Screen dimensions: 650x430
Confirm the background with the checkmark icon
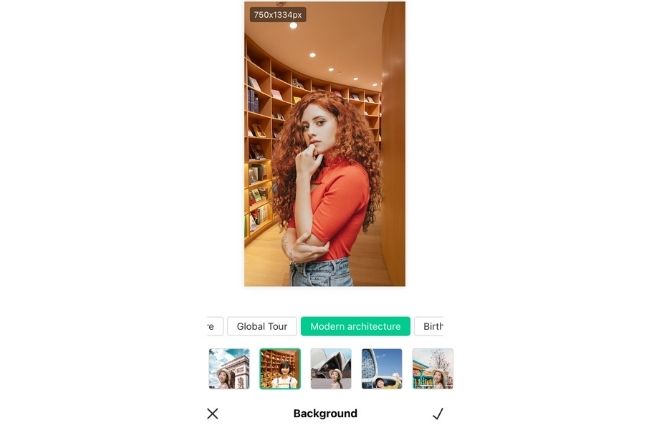[x=438, y=413]
